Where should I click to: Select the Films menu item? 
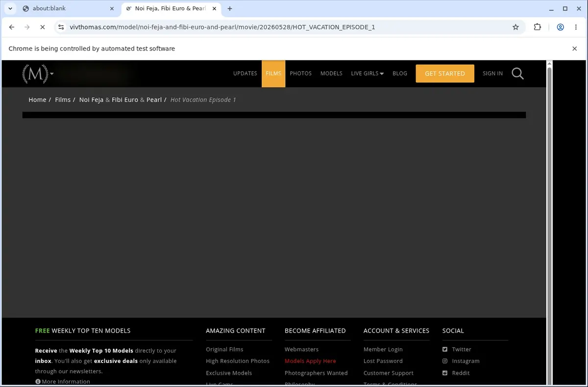[273, 73]
